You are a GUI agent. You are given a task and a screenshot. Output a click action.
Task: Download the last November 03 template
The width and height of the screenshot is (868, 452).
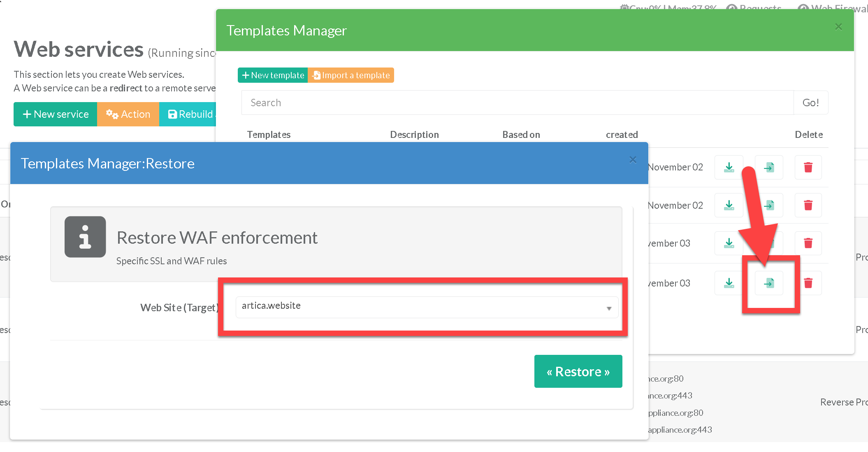click(x=729, y=283)
